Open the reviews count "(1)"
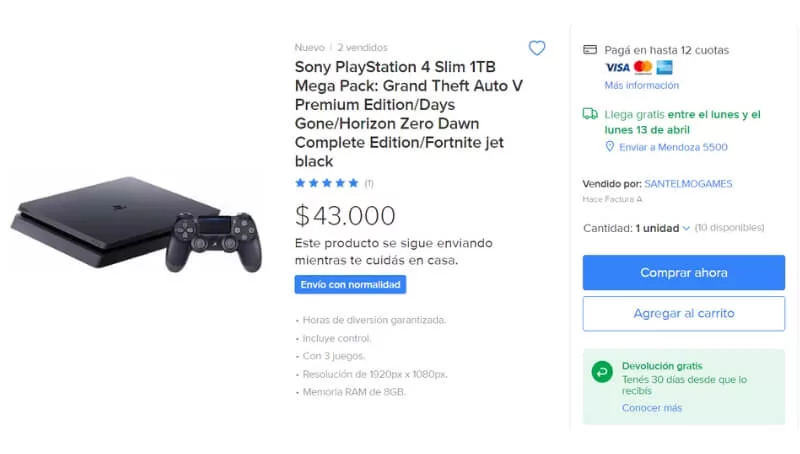Viewport: 800px width, 454px height. (369, 183)
